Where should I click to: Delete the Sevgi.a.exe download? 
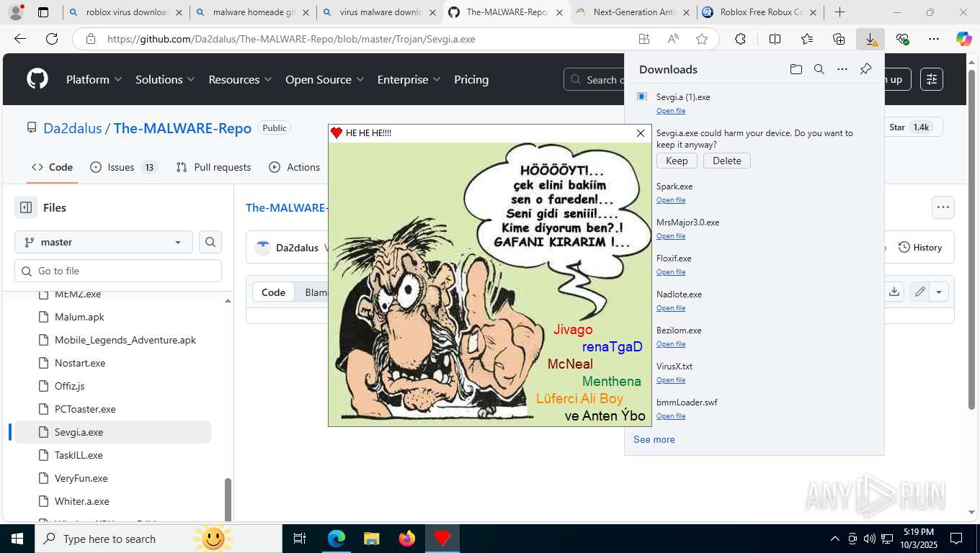click(x=727, y=161)
